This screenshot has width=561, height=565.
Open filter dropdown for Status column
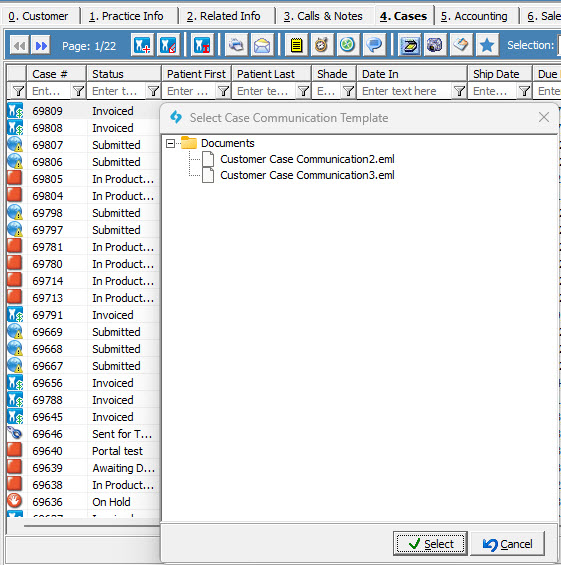click(x=153, y=91)
